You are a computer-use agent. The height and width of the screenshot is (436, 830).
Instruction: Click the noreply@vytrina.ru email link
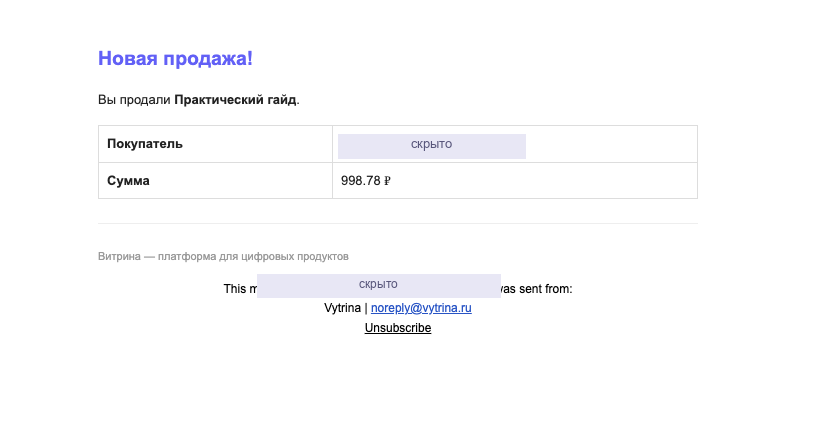click(x=421, y=308)
